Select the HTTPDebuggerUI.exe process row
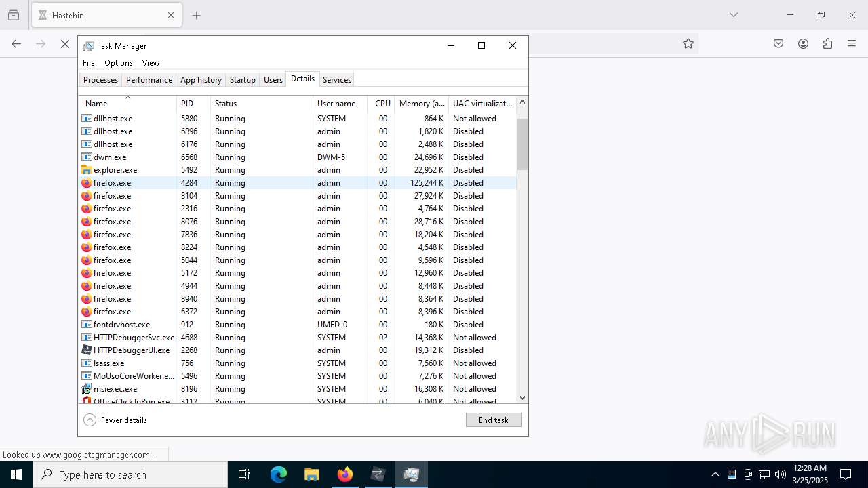The height and width of the screenshot is (488, 868). coord(298,350)
